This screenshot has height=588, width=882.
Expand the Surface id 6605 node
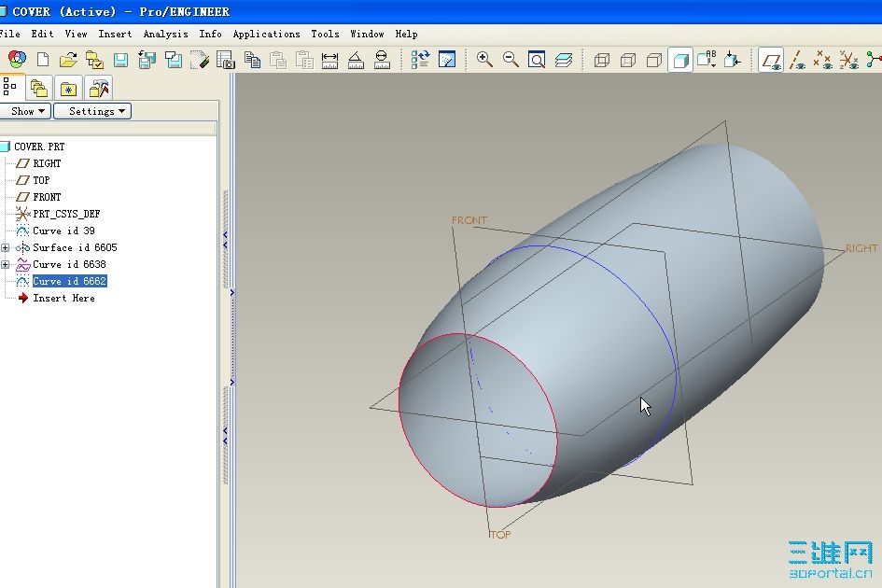click(6, 247)
